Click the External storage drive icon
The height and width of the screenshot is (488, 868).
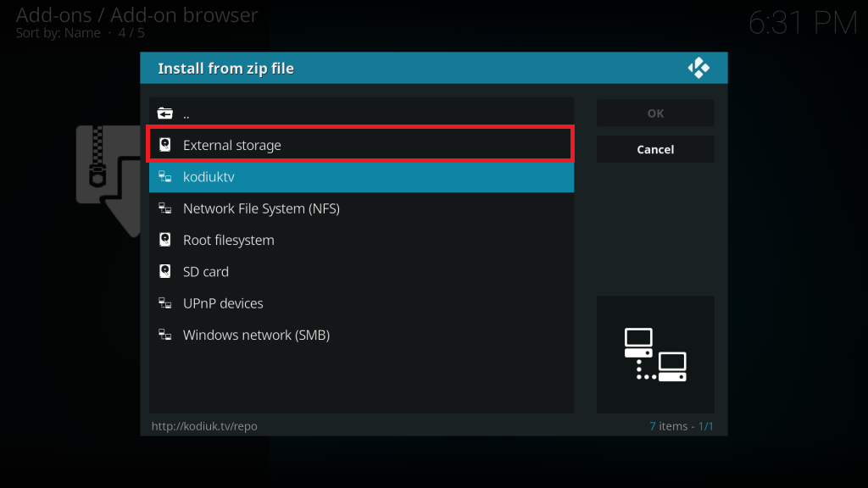(165, 145)
